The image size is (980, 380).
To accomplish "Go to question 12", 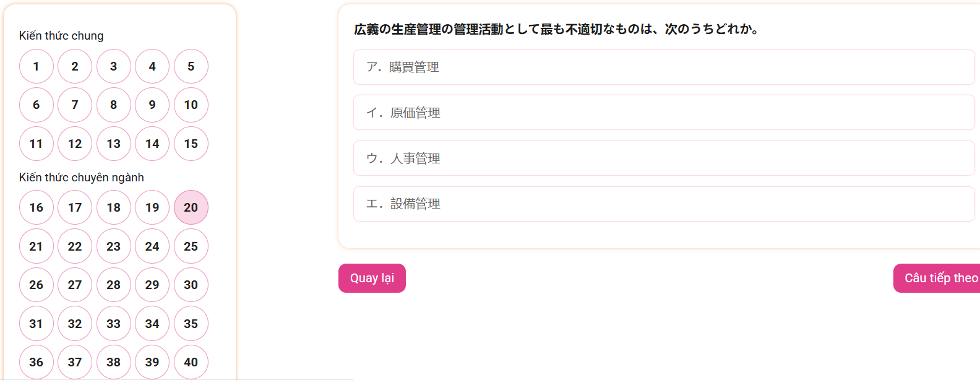I will pyautogui.click(x=75, y=144).
